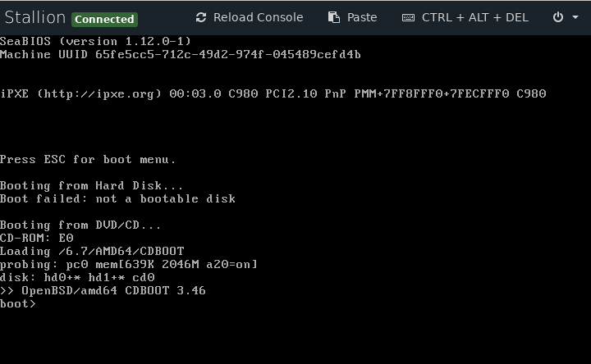Click the keyboard icon beside CTRL + ALT + DEL
This screenshot has width=591, height=364.
[x=408, y=18]
